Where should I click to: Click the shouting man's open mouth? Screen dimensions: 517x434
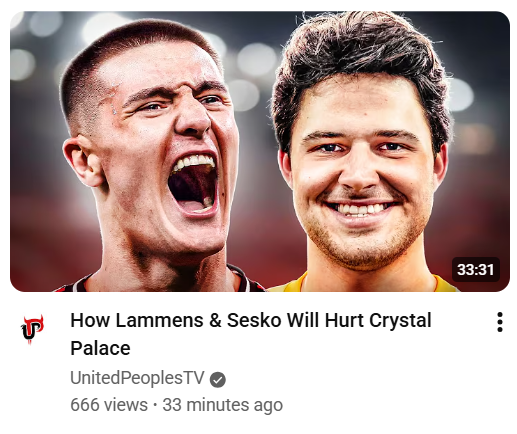[193, 185]
